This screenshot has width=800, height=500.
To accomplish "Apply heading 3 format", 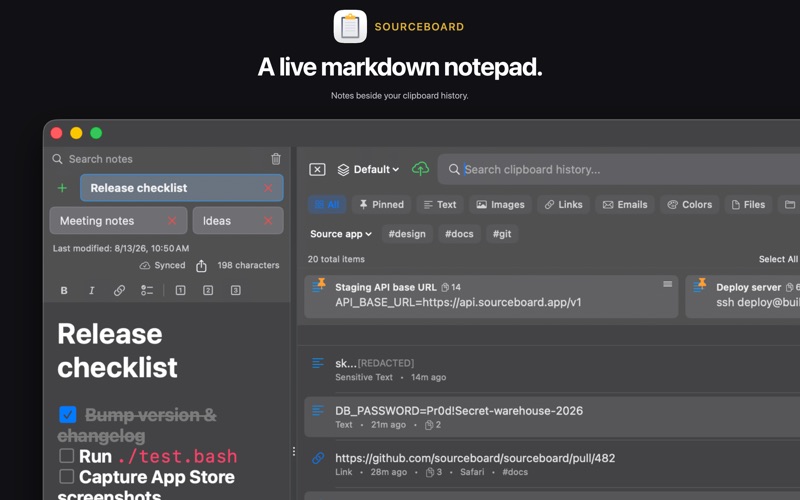I will tap(236, 290).
